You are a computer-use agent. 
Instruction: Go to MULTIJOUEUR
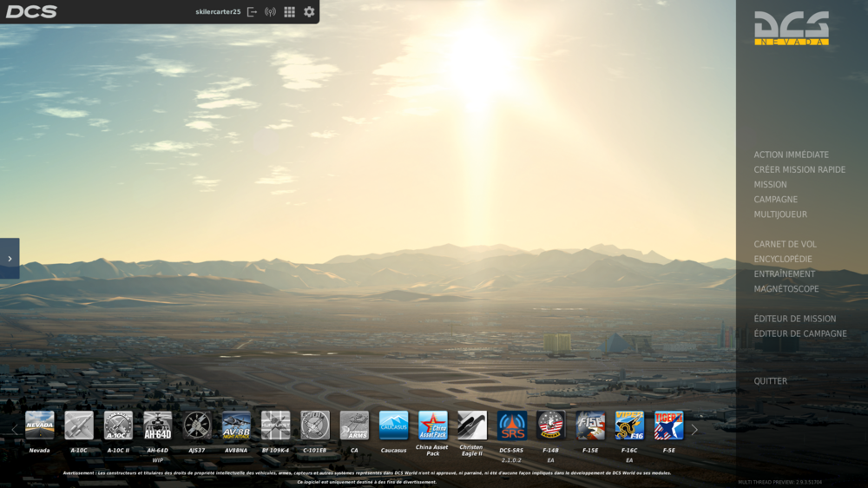point(780,214)
